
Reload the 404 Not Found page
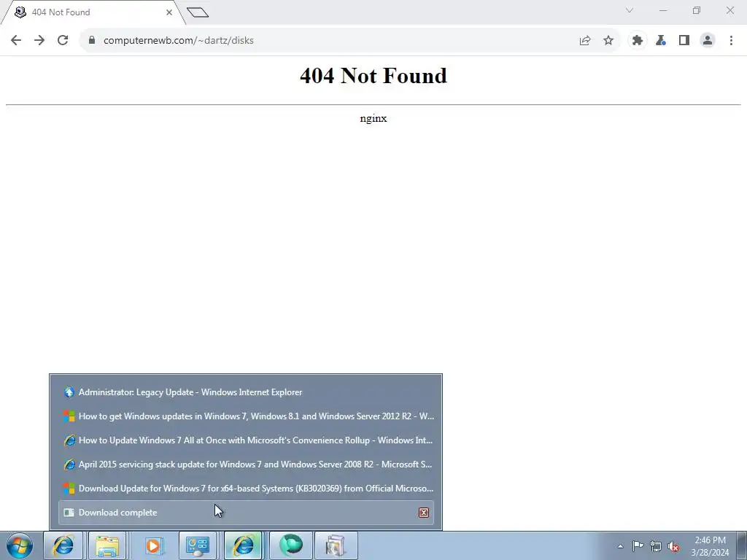click(63, 41)
